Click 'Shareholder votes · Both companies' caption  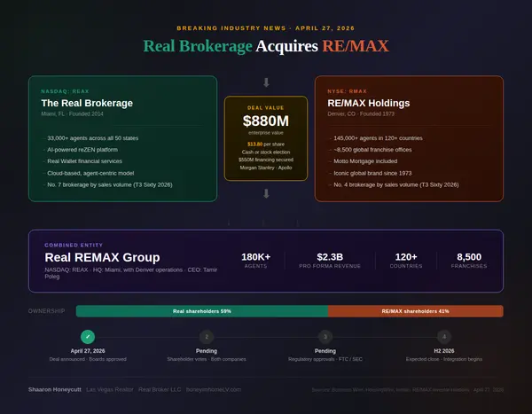click(x=207, y=359)
